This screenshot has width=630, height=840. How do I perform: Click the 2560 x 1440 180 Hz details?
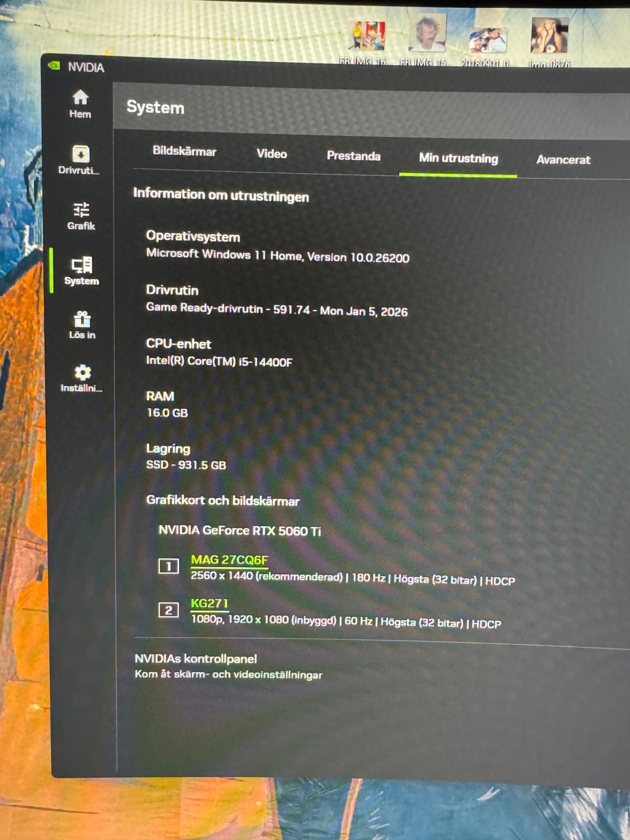coord(352,577)
